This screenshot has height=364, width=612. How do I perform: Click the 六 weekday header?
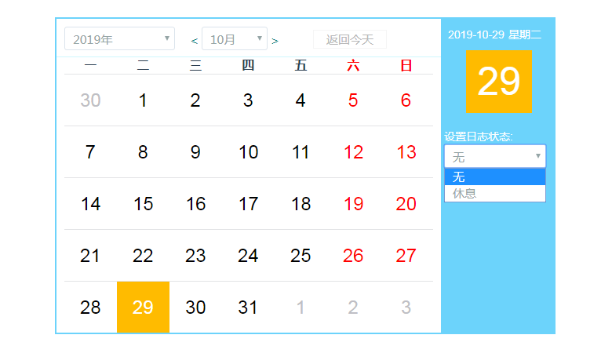pos(353,65)
